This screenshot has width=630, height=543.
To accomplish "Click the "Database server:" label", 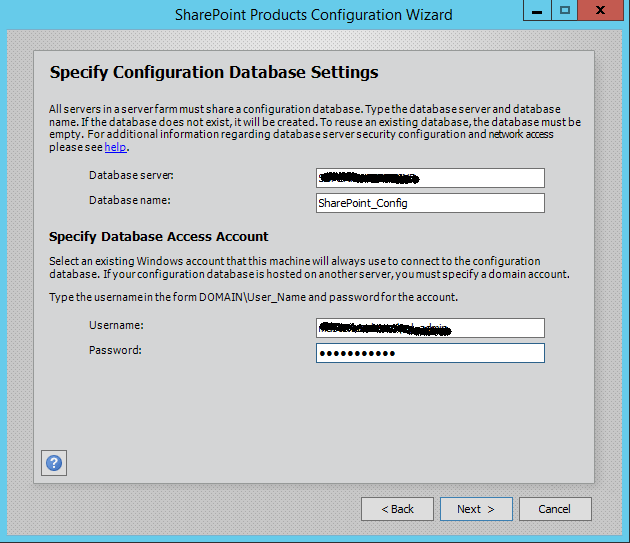I will tap(131, 176).
